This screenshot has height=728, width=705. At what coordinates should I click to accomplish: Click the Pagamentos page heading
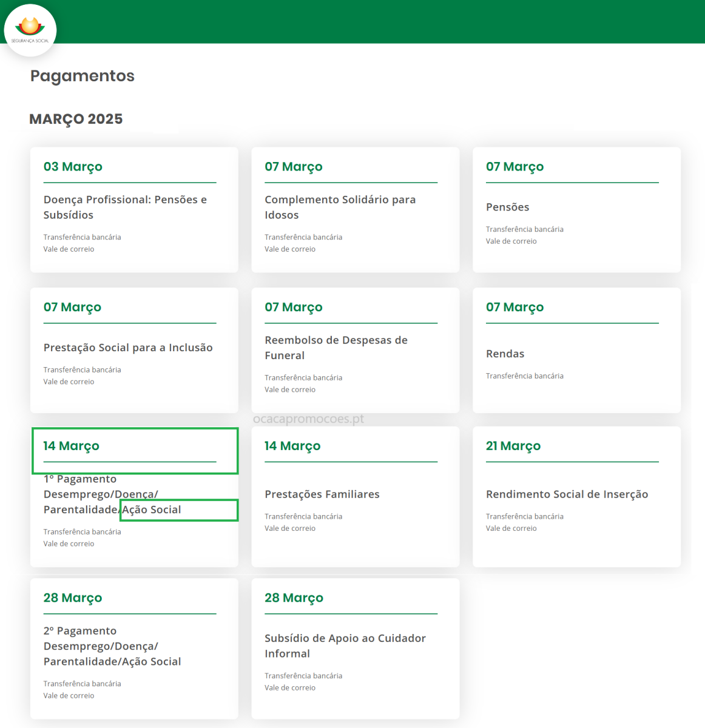tap(83, 76)
